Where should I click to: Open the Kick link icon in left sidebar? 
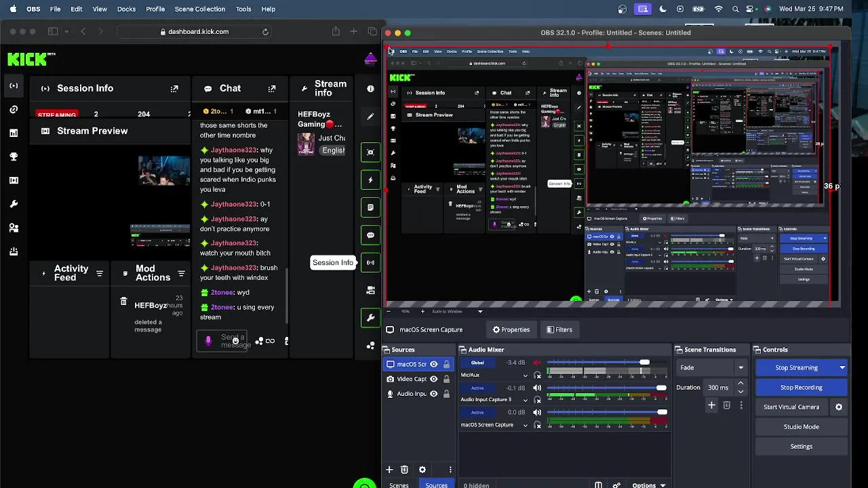coord(14,109)
